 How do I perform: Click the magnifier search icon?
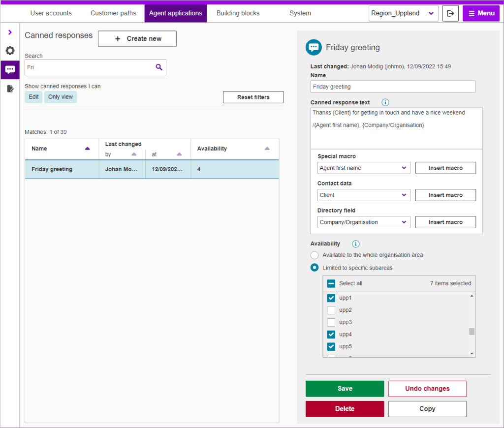click(x=159, y=67)
